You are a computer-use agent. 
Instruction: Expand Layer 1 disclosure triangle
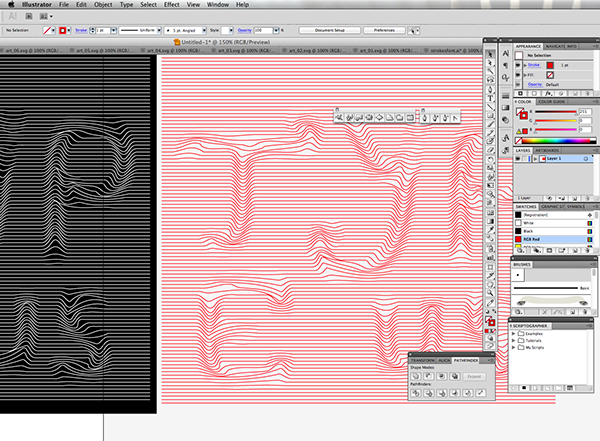(x=535, y=158)
